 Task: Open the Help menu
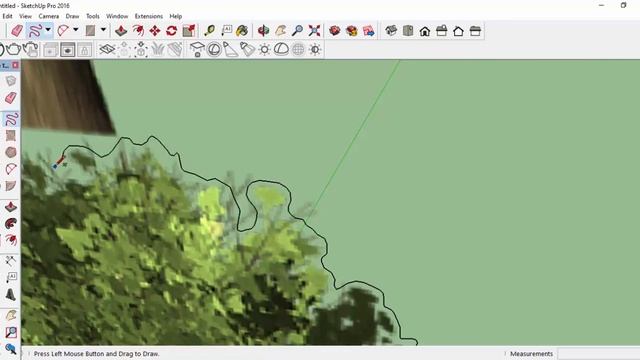[176, 16]
